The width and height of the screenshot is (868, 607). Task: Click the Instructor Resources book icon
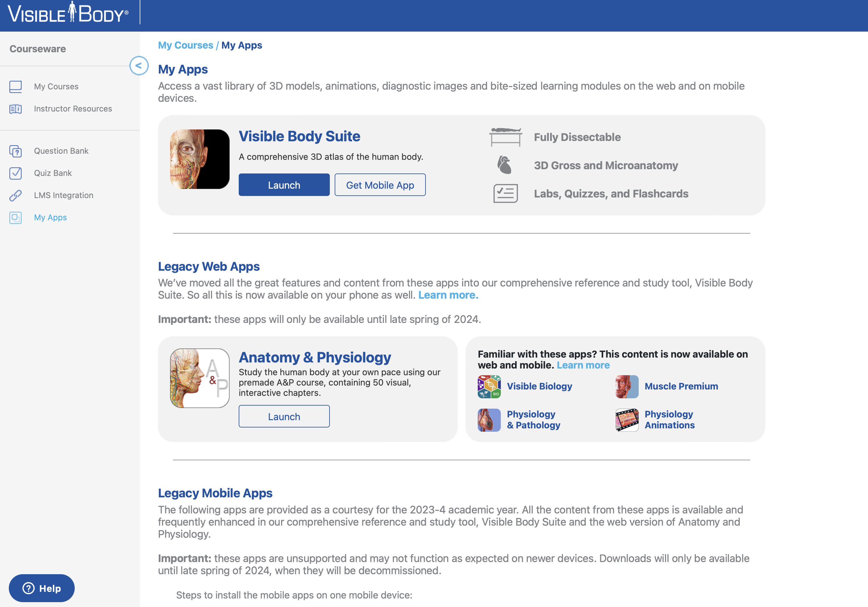coord(15,109)
